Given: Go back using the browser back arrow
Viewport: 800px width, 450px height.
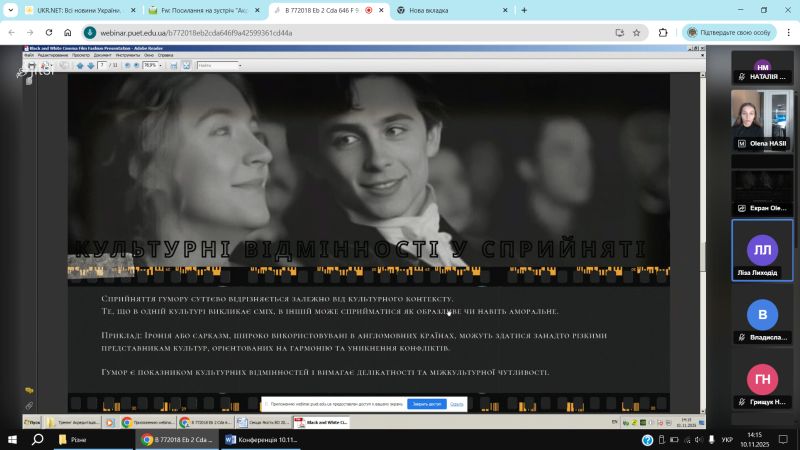Looking at the screenshot, I should point(12,32).
